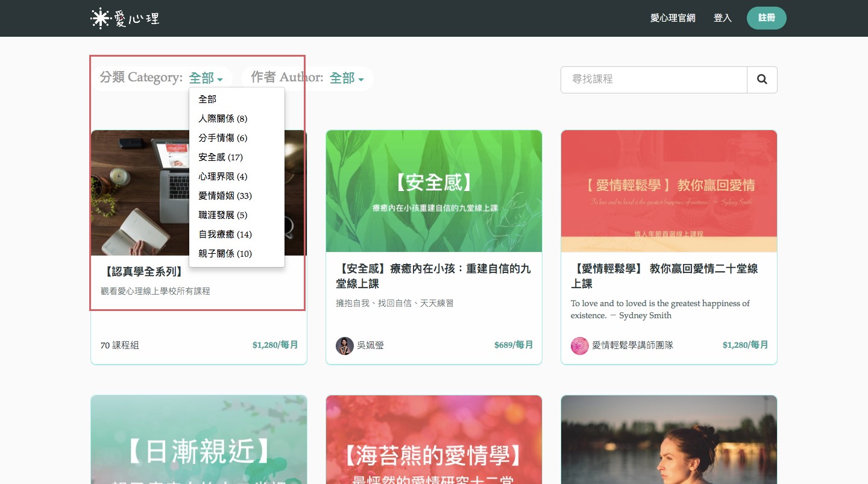Select 職涯發展 (5) category
Viewport: 868px width, 484px height.
click(237, 215)
